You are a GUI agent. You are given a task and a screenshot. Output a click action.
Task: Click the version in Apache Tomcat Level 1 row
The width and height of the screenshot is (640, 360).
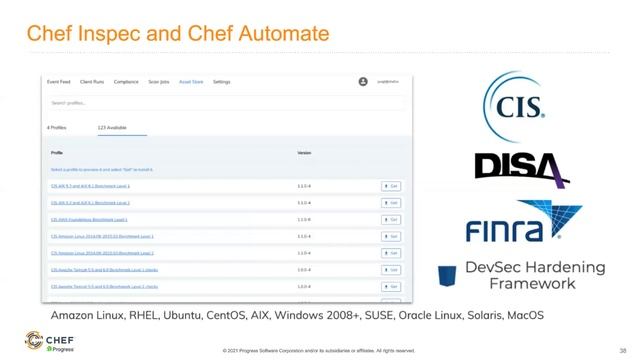pos(304,270)
